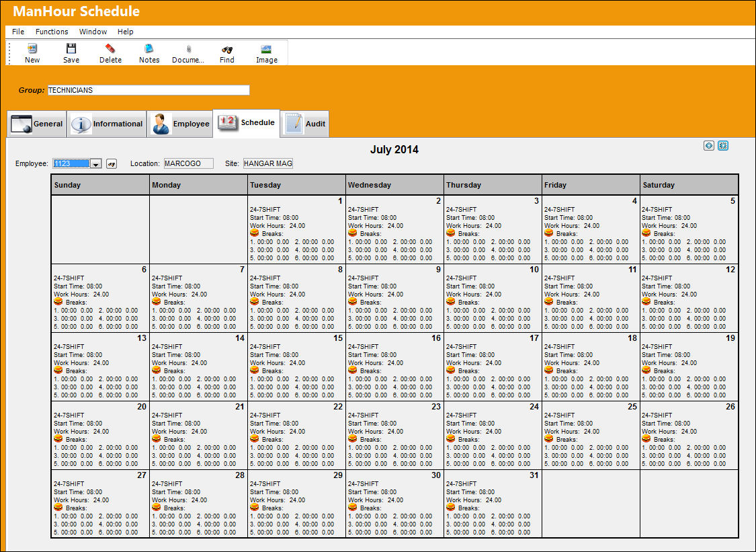Click employee lookup binoculars button

[x=112, y=164]
